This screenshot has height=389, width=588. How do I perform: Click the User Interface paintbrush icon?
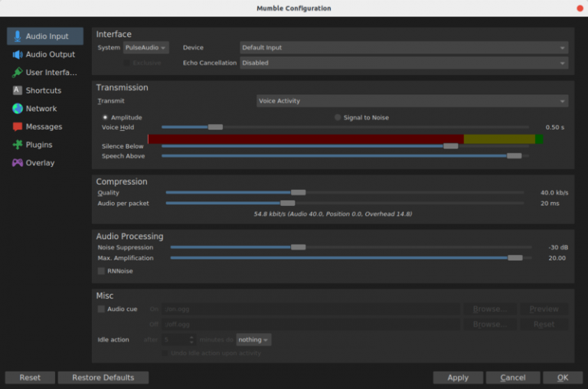[18, 73]
